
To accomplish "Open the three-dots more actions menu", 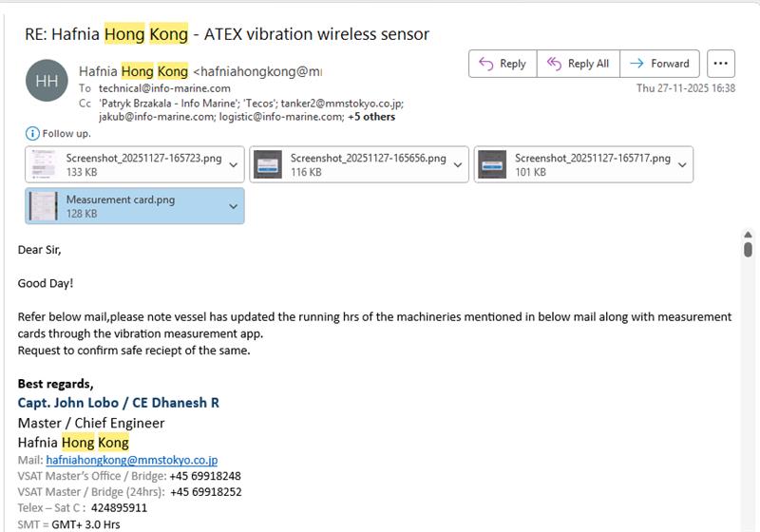I will (x=721, y=64).
